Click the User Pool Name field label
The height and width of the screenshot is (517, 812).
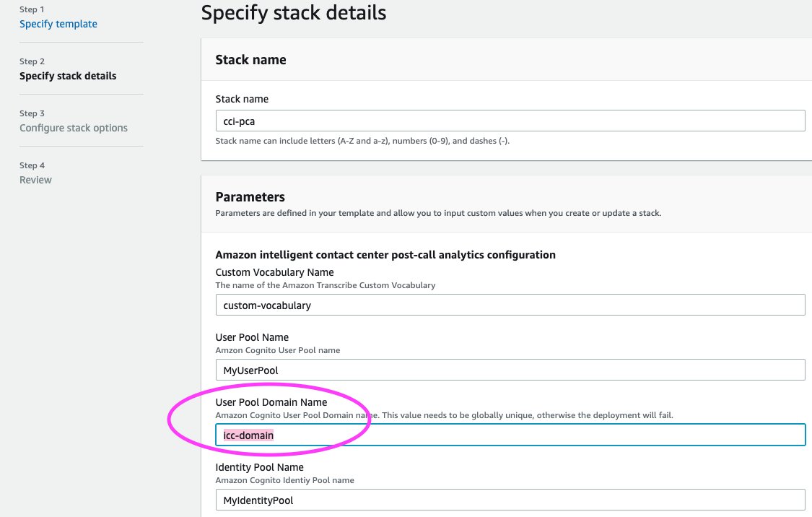252,337
